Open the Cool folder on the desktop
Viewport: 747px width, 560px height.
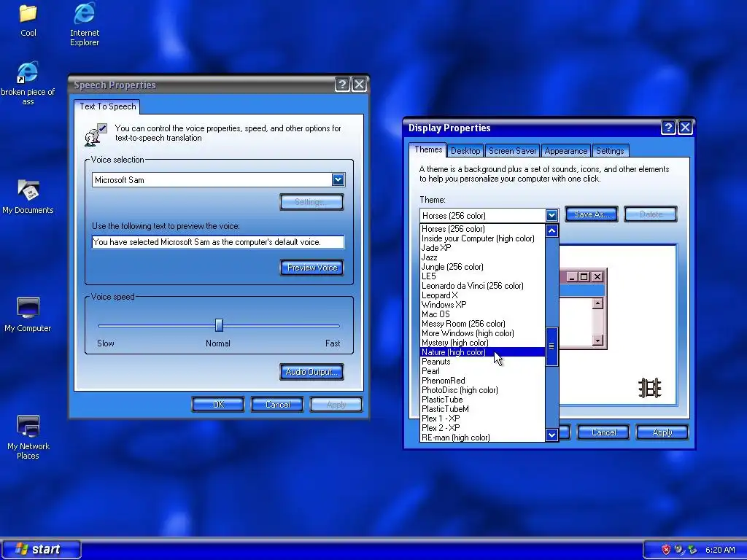tap(28, 13)
